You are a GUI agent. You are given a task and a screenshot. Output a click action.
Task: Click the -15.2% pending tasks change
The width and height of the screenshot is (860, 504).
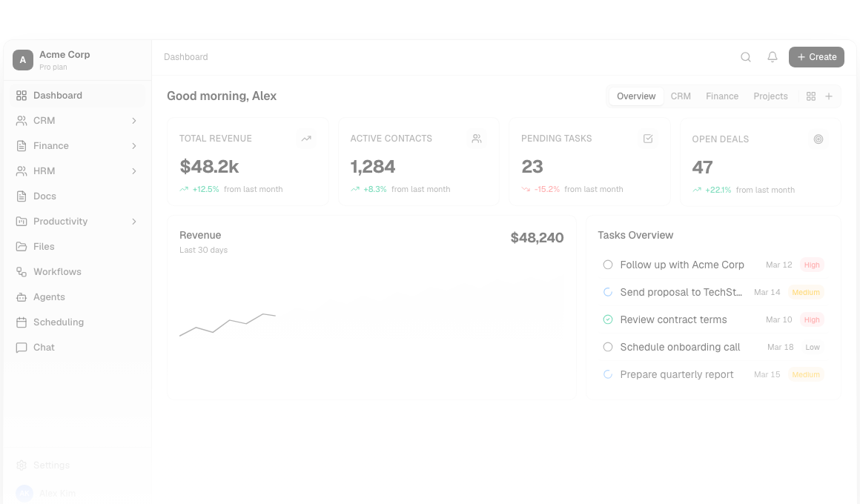point(547,189)
